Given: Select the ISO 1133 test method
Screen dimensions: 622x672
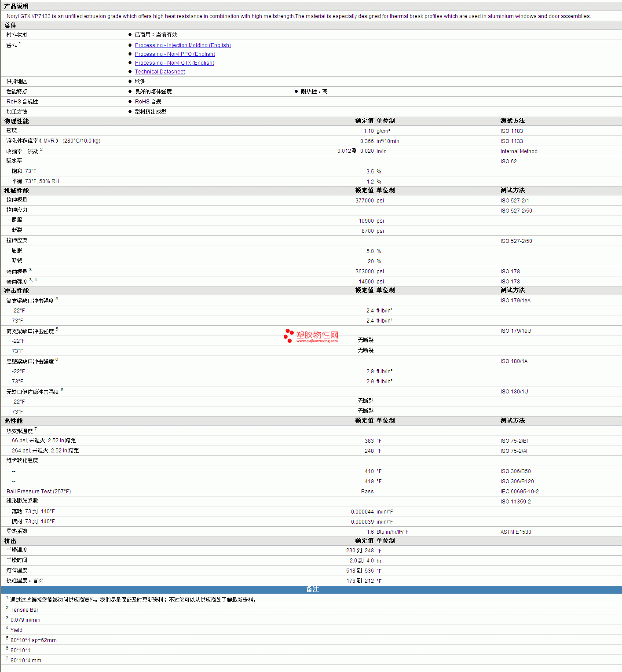Looking at the screenshot, I should pyautogui.click(x=512, y=141).
